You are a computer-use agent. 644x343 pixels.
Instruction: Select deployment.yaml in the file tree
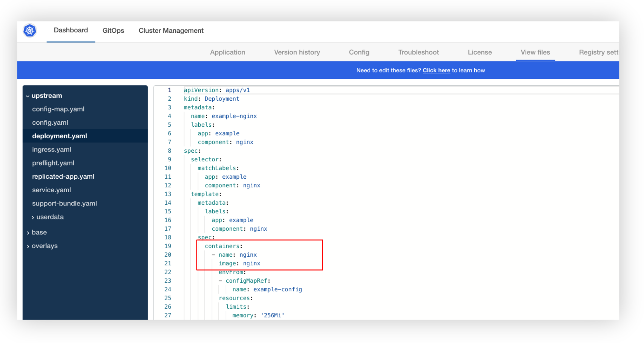[x=60, y=136]
